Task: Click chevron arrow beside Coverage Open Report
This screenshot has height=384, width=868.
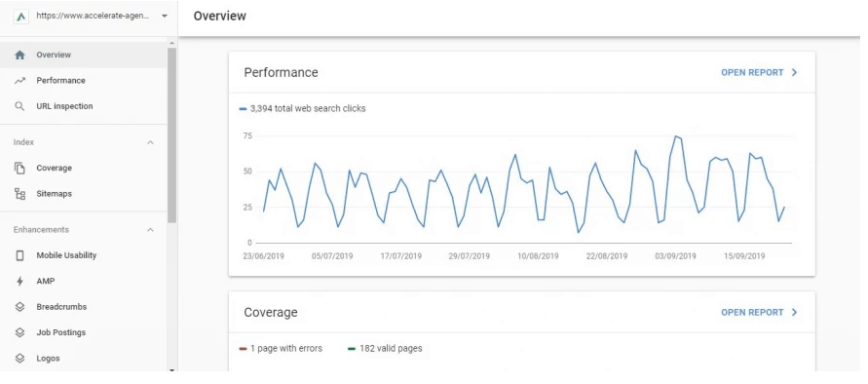Action: (x=794, y=313)
